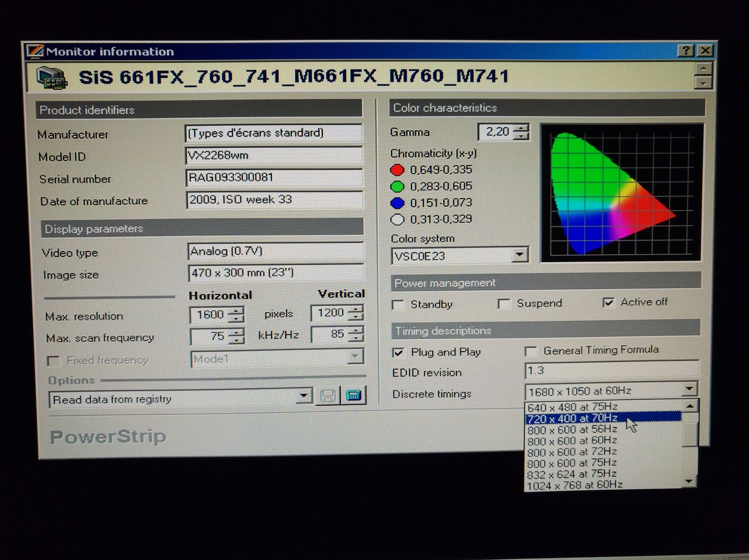749x560 pixels.
Task: Close the Monitor information window
Action: 705,50
